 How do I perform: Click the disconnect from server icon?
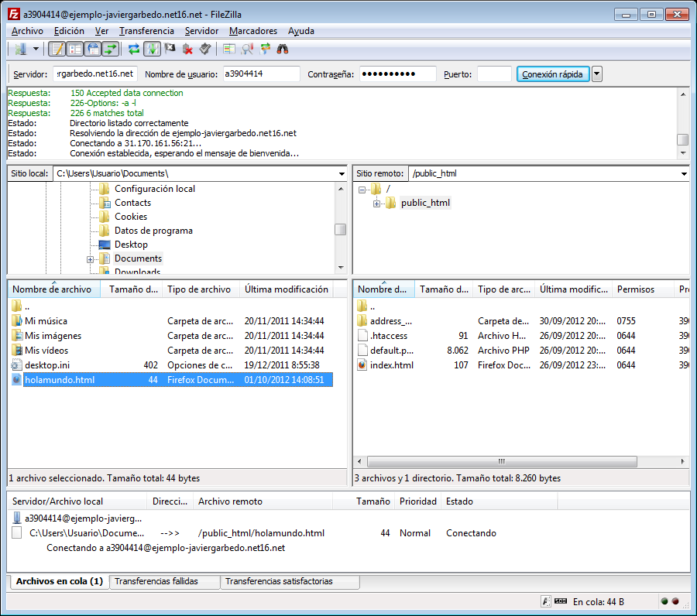(x=187, y=50)
